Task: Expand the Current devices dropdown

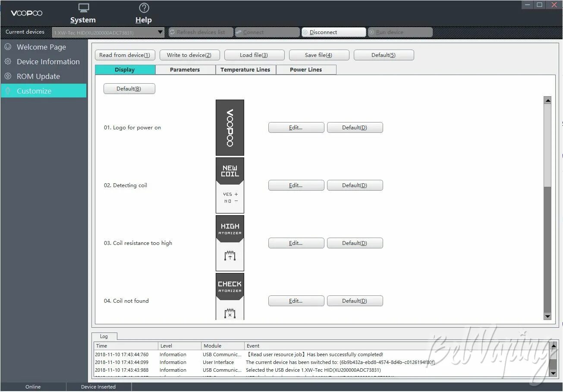Action: (160, 32)
